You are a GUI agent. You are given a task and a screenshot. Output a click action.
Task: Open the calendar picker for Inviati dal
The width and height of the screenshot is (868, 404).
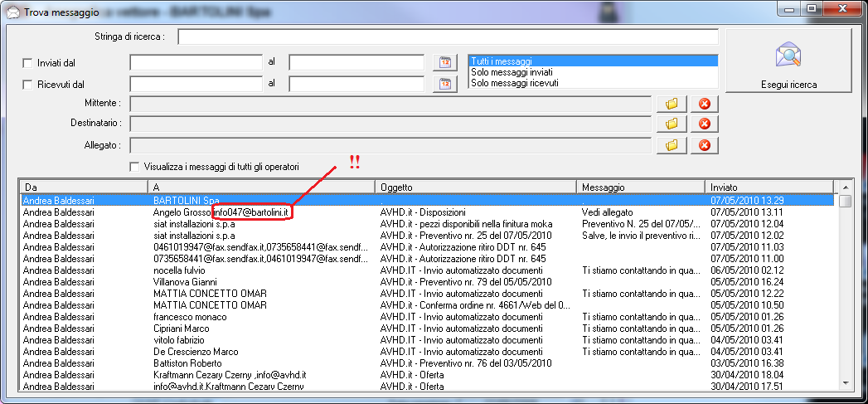pyautogui.click(x=446, y=62)
